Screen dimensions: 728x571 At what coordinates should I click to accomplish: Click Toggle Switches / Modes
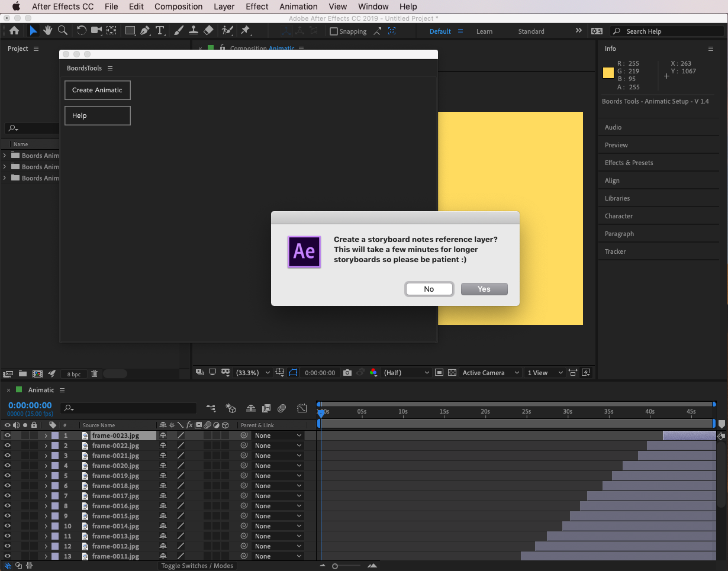tap(198, 566)
